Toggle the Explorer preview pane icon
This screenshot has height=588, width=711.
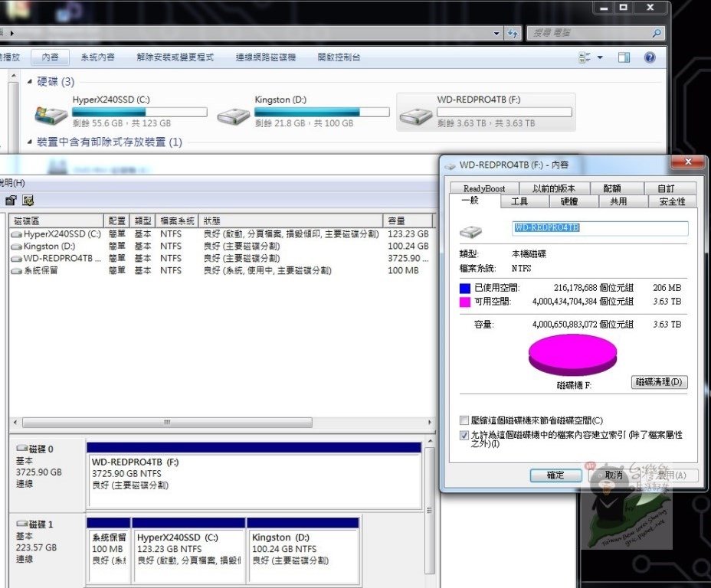[x=624, y=57]
